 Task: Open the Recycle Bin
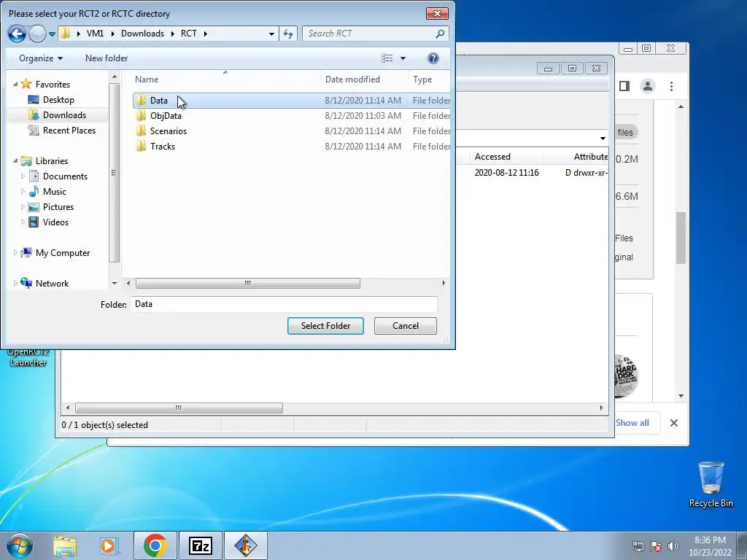pos(711,485)
